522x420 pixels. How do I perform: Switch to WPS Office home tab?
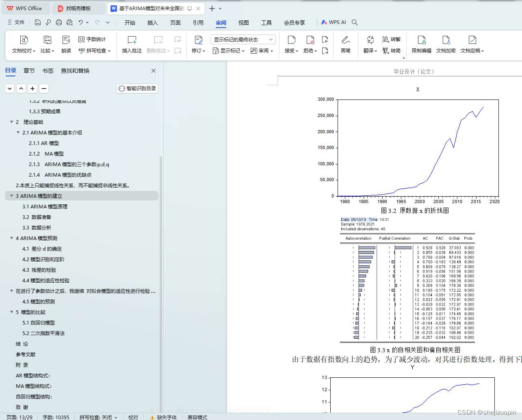coord(25,8)
